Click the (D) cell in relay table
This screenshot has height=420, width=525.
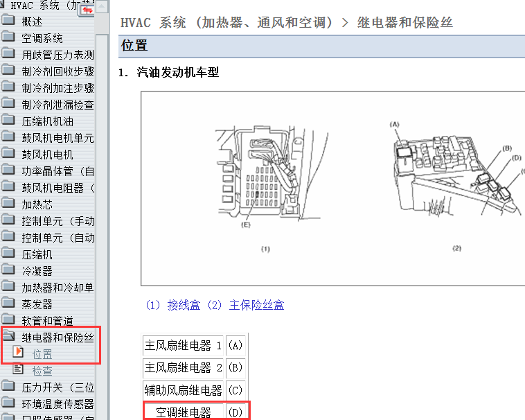pyautogui.click(x=235, y=412)
